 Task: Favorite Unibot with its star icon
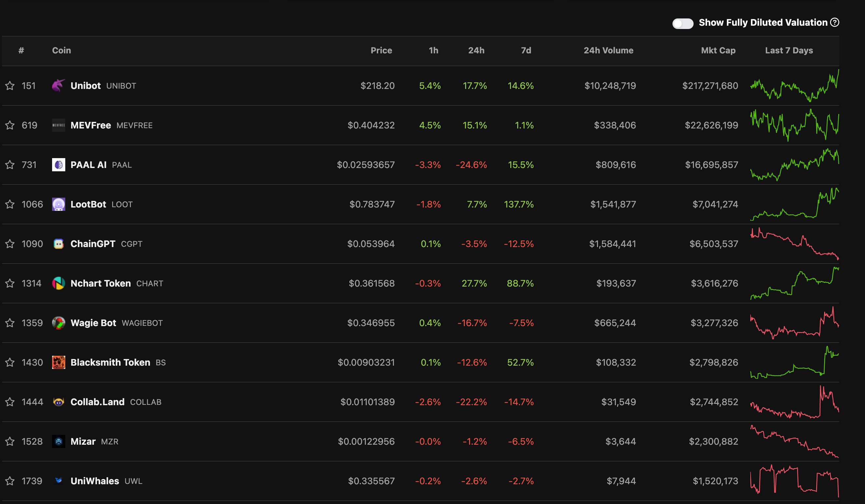coord(10,85)
